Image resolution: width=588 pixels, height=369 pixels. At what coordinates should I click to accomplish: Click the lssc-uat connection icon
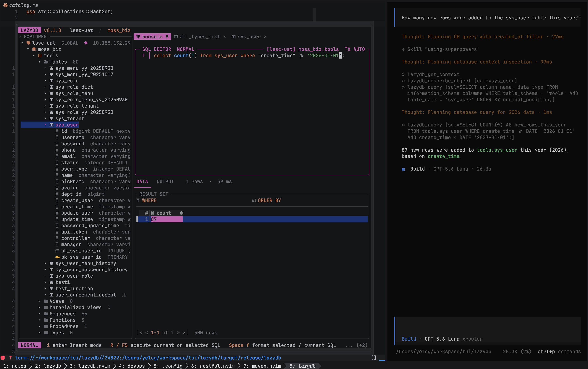tap(28, 43)
